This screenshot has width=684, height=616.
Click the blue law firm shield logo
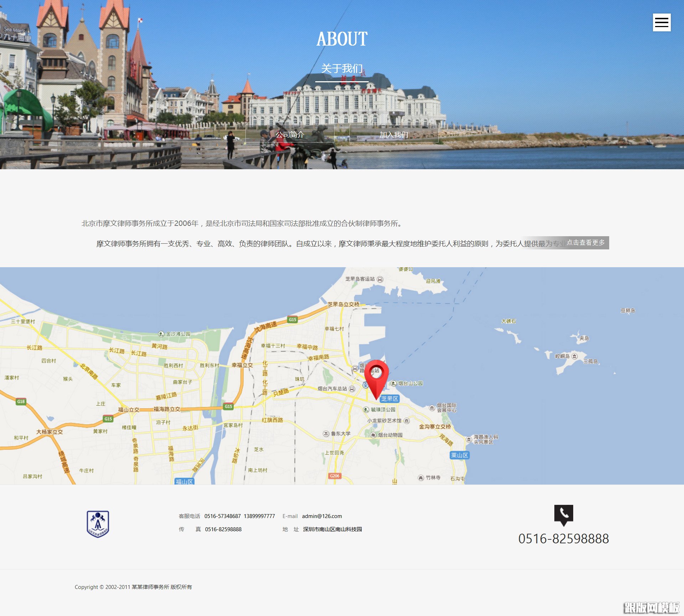[x=98, y=524]
